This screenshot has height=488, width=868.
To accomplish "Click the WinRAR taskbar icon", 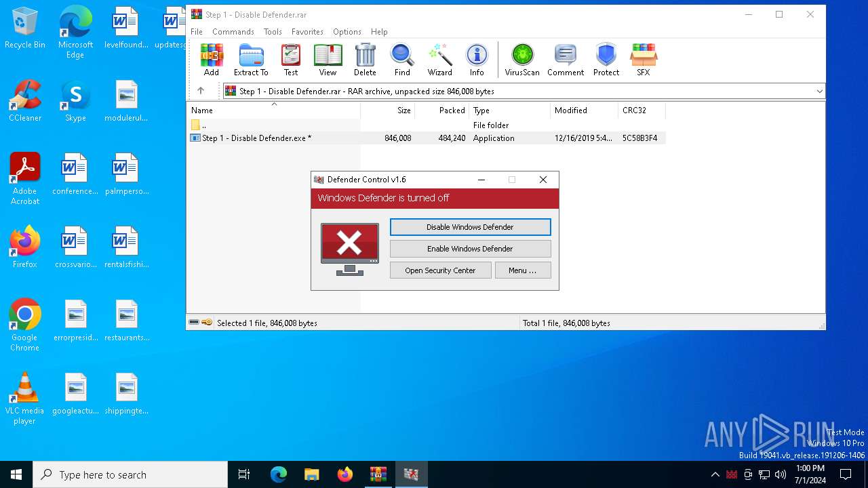I will click(x=378, y=474).
